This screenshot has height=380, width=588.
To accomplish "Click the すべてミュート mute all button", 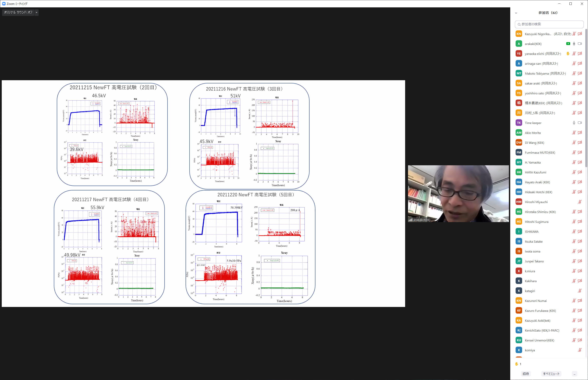I will click(x=551, y=374).
